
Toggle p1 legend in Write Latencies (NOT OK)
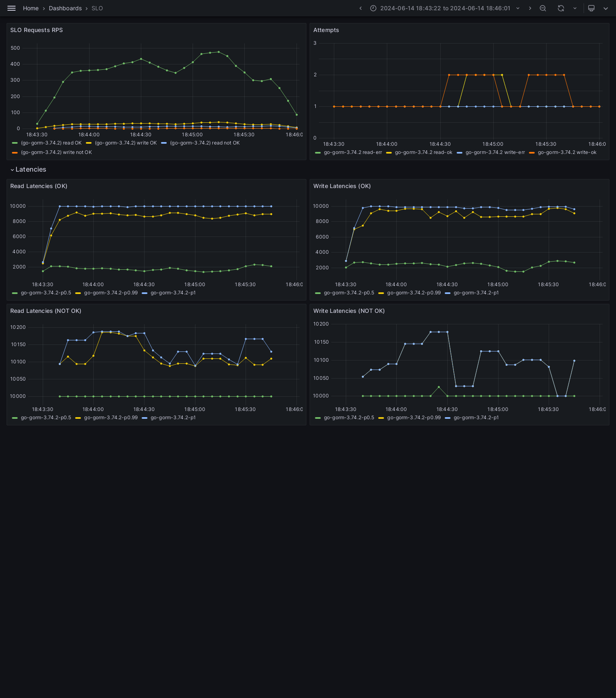tap(476, 418)
